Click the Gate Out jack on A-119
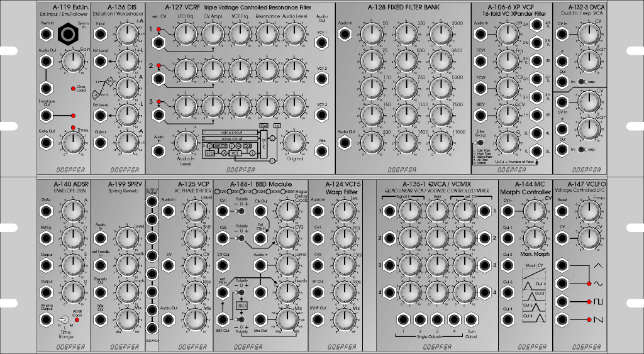The width and height of the screenshot is (644, 354). click(45, 144)
